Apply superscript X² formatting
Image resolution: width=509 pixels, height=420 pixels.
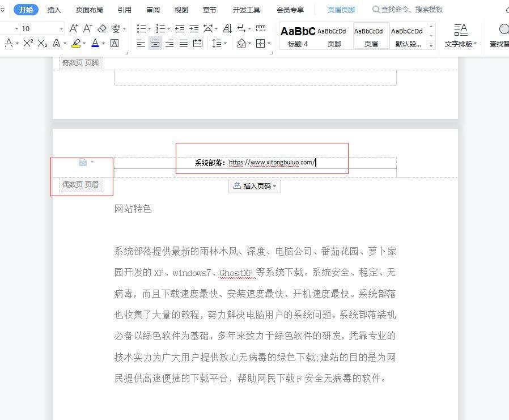coord(28,43)
